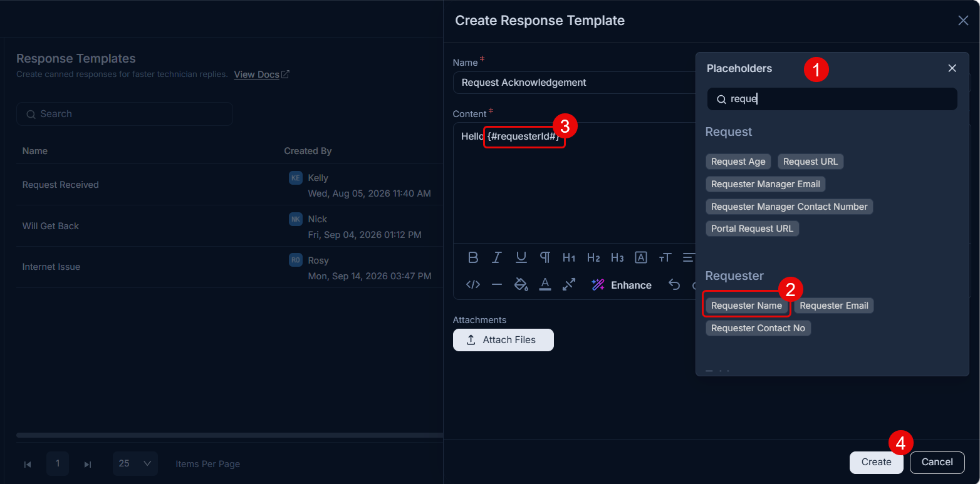Toggle bold formatting in the content editor
This screenshot has width=980, height=484.
pos(473,257)
